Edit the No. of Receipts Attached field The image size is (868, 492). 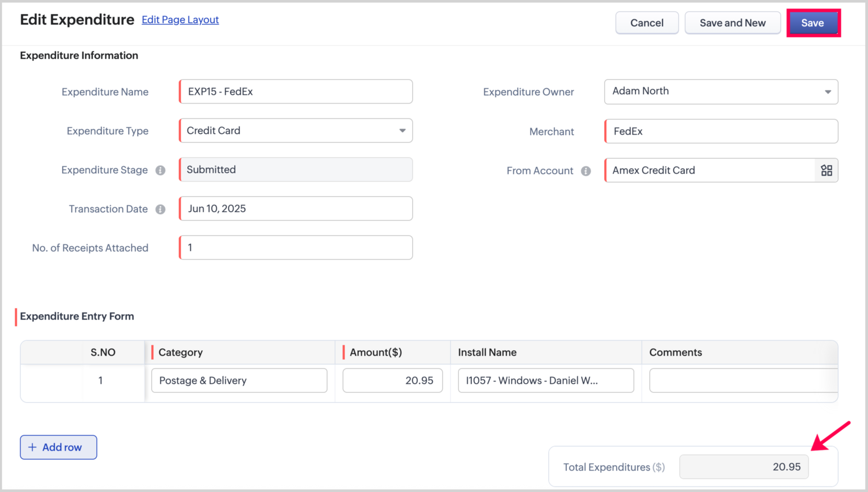pyautogui.click(x=296, y=248)
